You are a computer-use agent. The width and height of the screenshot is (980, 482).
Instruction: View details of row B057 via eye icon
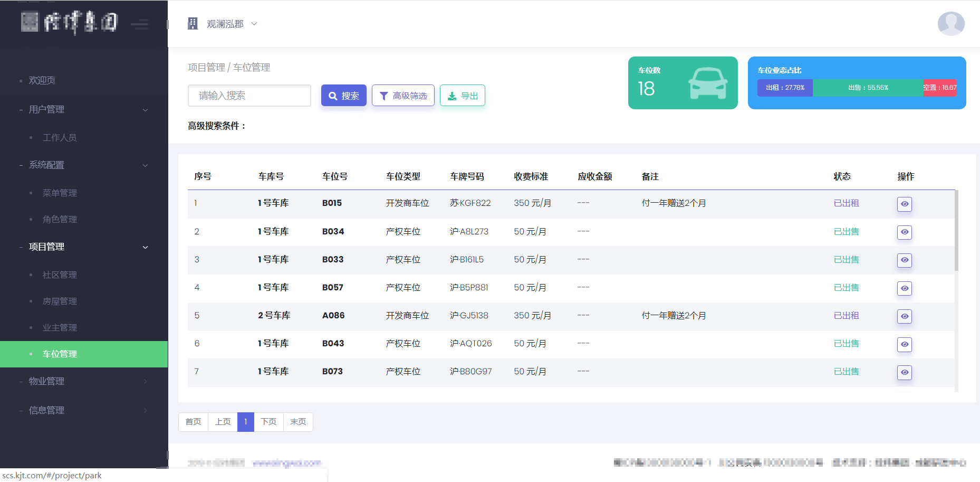pos(905,288)
